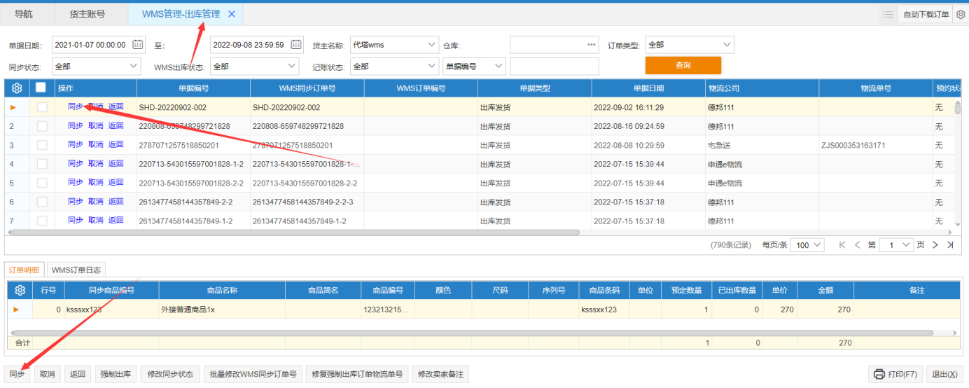Check the box for row 4

[x=42, y=164]
